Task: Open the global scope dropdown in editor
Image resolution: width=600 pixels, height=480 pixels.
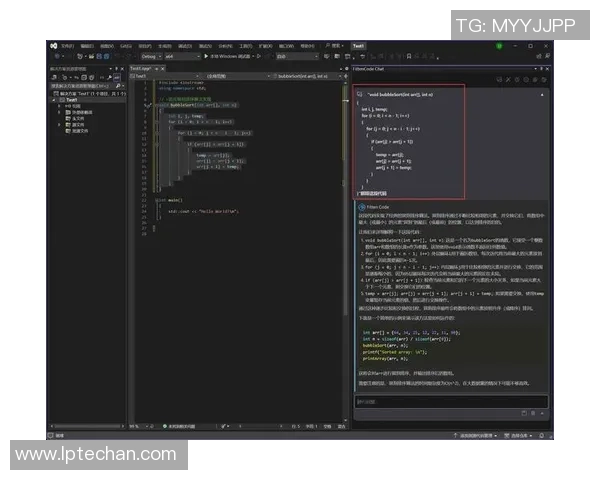Action: [x=236, y=76]
